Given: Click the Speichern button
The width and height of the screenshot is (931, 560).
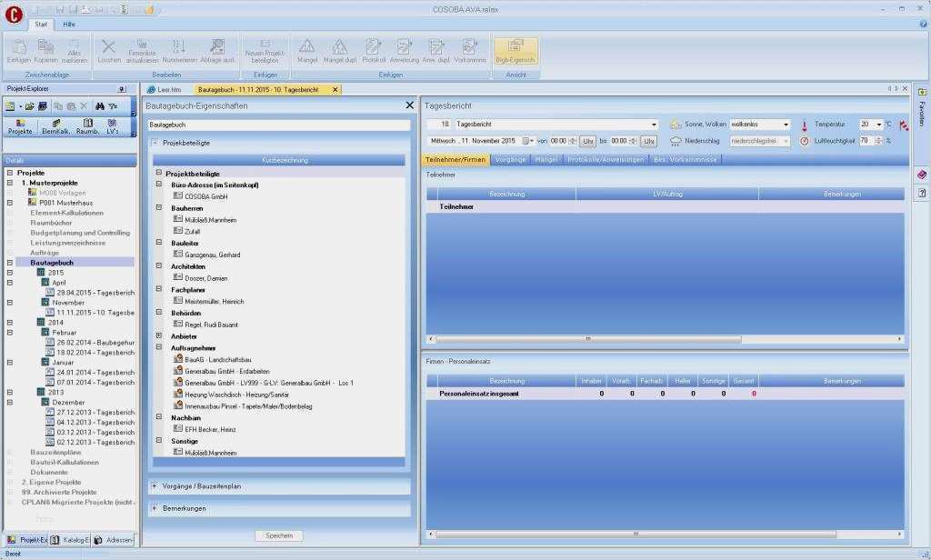Looking at the screenshot, I should pyautogui.click(x=278, y=535).
